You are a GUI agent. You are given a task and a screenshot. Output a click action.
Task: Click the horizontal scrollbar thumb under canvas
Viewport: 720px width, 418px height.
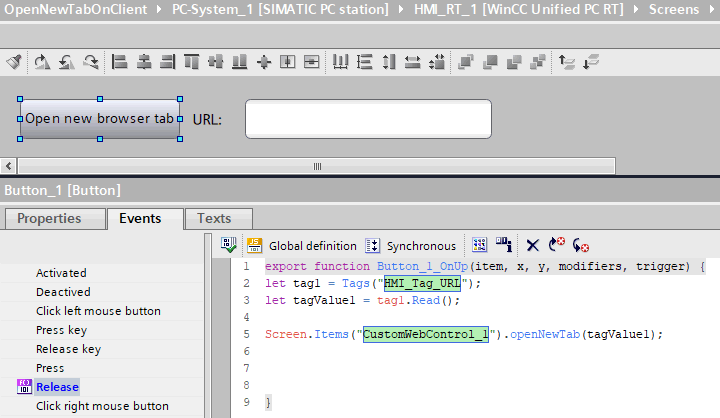(317, 166)
